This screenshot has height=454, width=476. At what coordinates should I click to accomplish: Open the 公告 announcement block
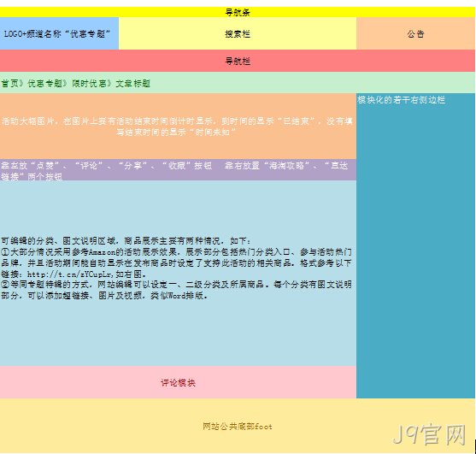(x=415, y=33)
